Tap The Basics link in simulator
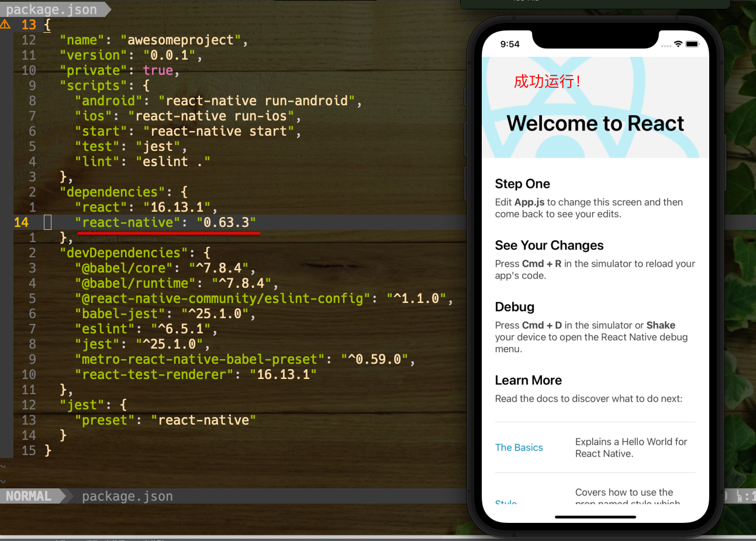756x541 pixels. click(x=519, y=447)
